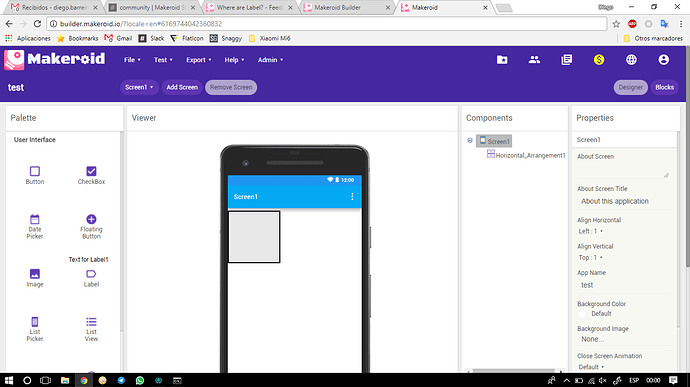Switch to the Designer view

click(631, 87)
